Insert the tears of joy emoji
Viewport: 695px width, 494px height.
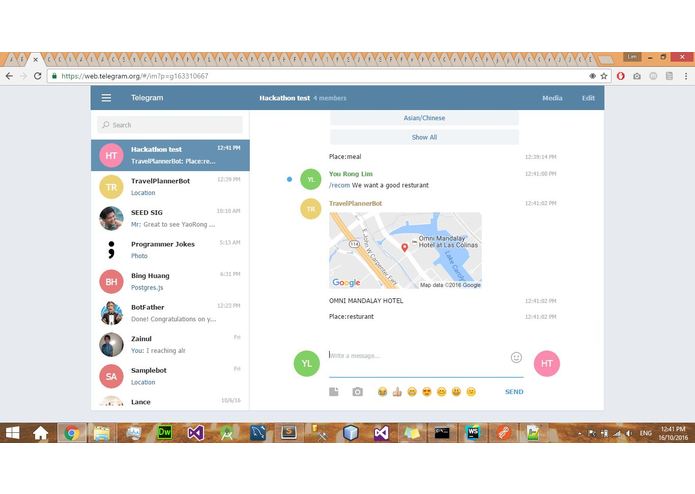382,392
